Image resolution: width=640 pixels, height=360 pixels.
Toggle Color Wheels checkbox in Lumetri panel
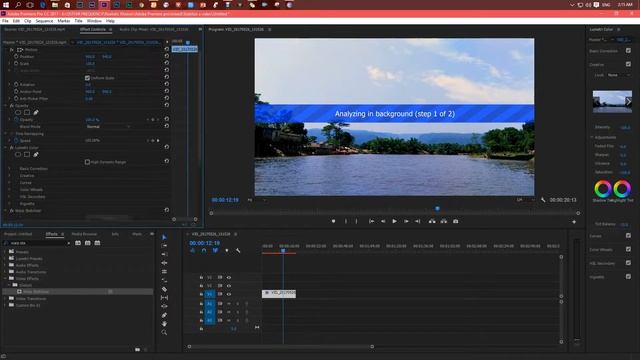click(x=628, y=249)
